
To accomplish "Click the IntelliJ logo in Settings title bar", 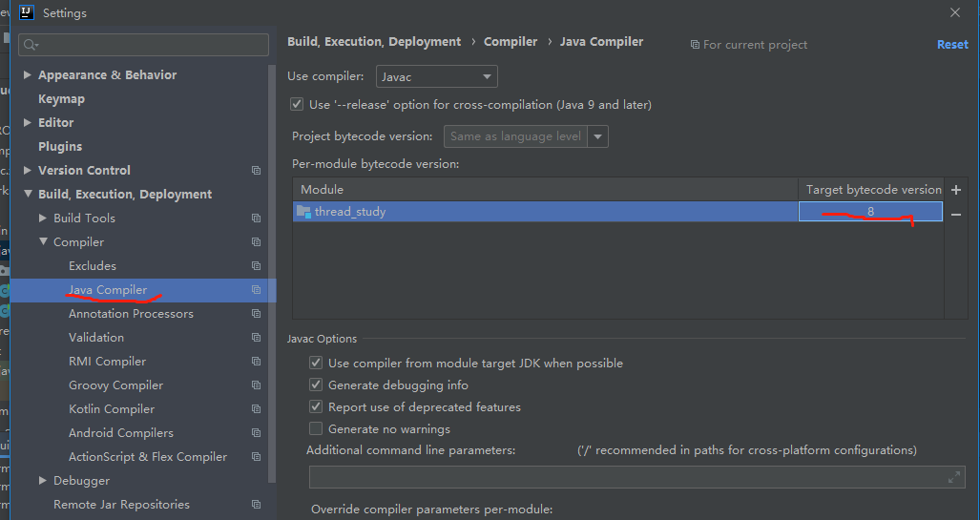I will [27, 12].
